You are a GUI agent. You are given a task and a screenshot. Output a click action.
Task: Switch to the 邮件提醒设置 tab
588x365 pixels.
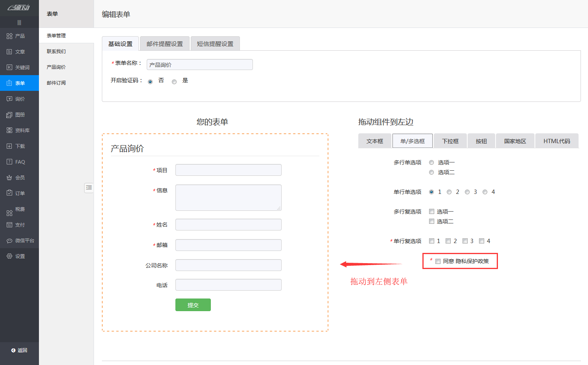164,43
